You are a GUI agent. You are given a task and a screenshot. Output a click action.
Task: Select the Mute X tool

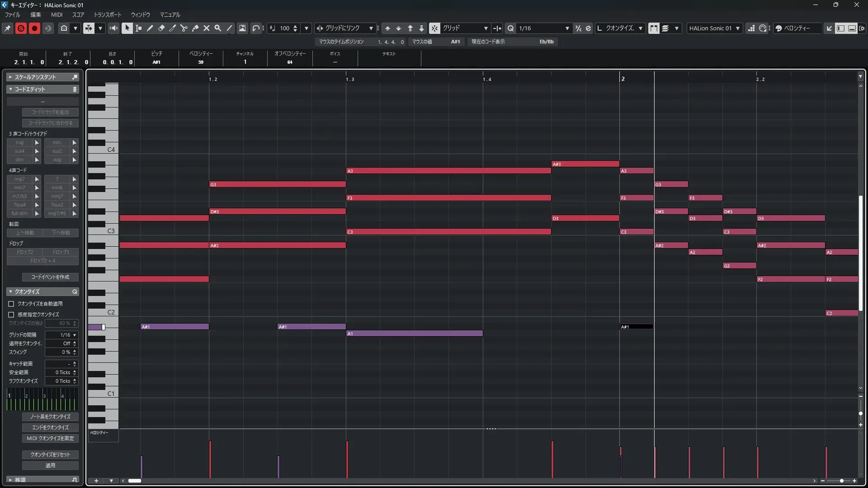coord(207,28)
